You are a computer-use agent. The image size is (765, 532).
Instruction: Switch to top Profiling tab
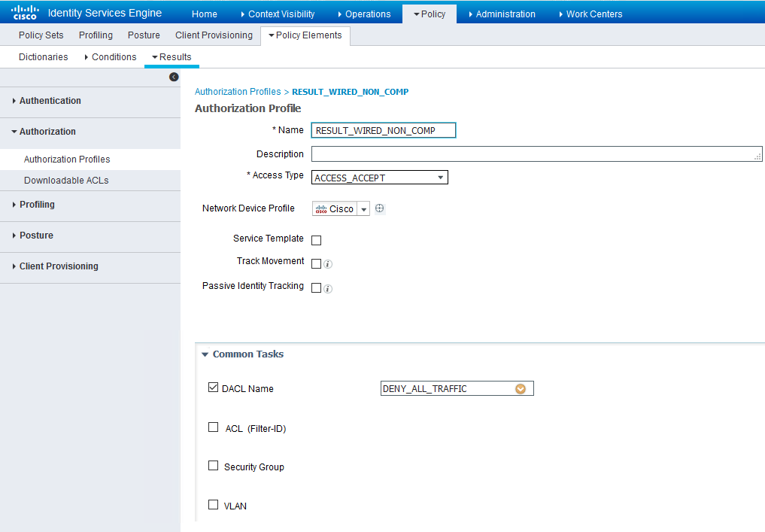point(96,35)
